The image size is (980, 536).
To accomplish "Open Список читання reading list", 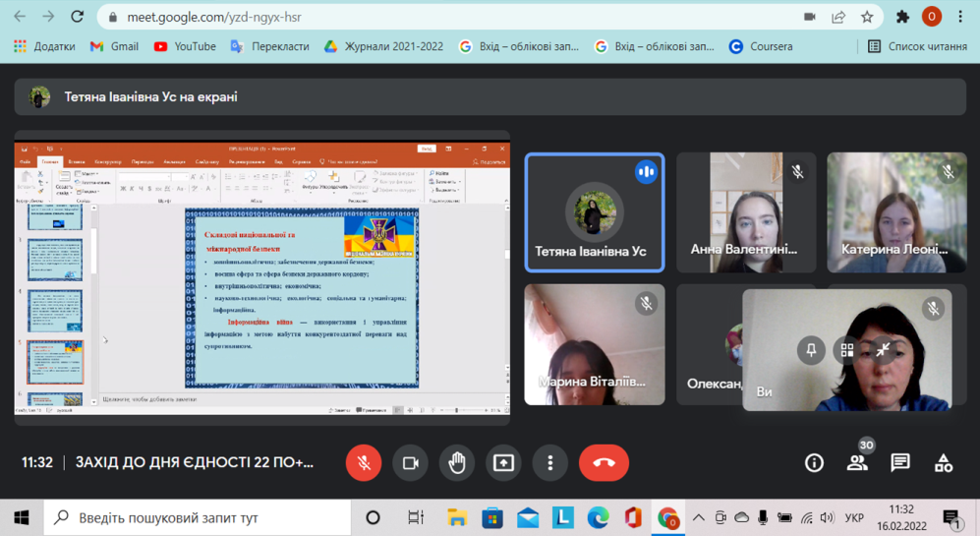I will point(917,46).
